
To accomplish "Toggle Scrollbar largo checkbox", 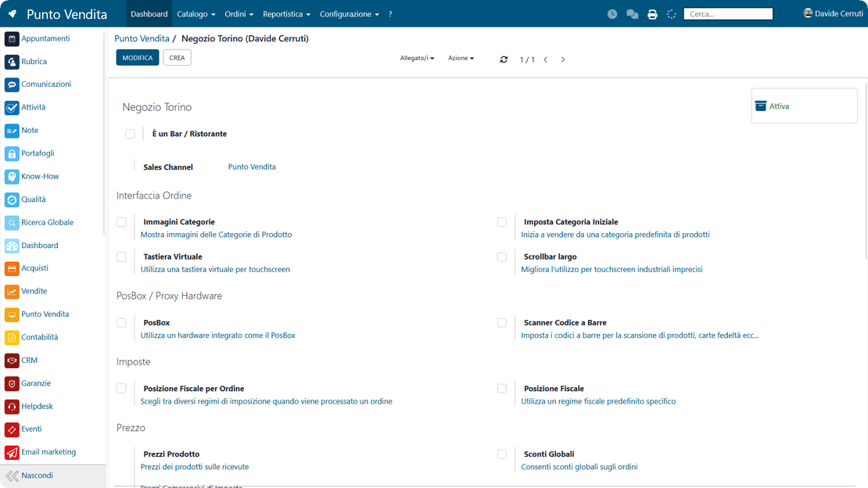I will pos(501,257).
